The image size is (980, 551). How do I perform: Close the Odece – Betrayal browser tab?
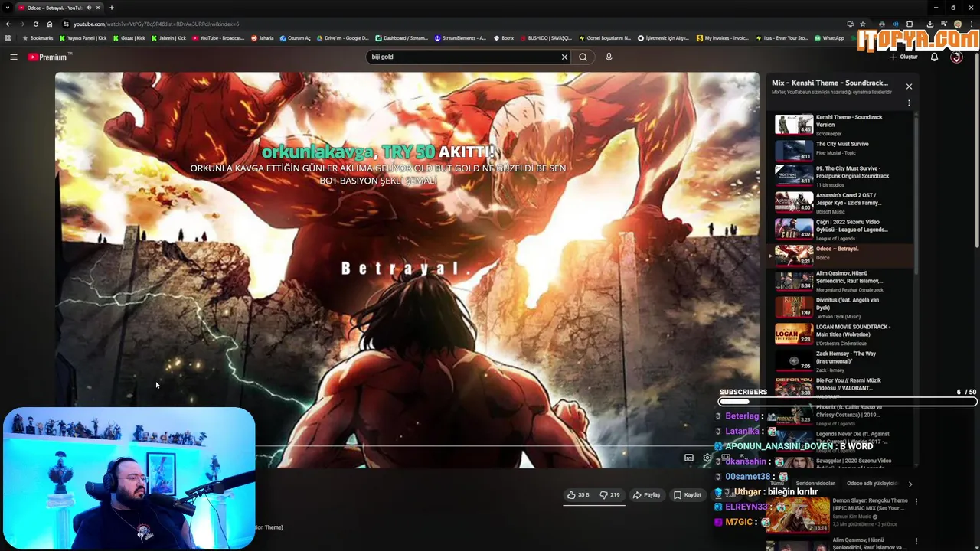[x=98, y=8]
